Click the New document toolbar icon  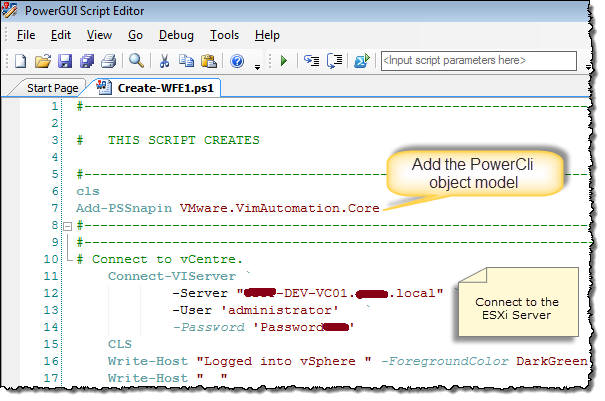coord(20,61)
